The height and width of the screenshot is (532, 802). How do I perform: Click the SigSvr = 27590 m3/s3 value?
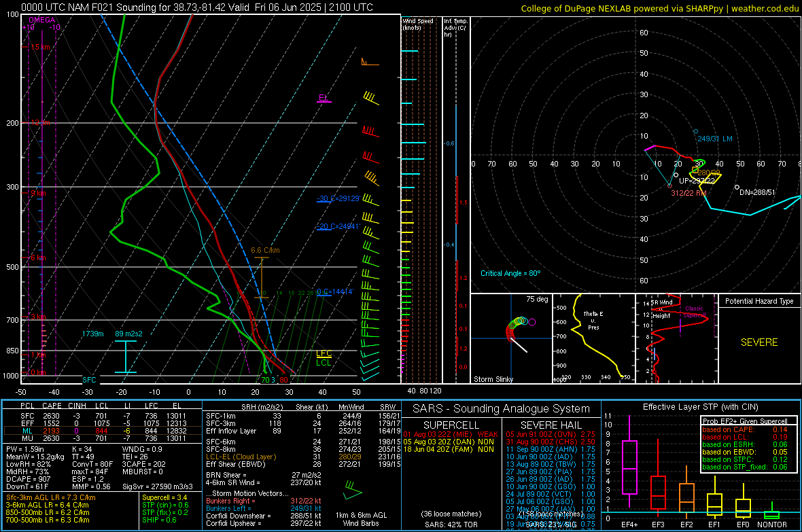tap(158, 486)
